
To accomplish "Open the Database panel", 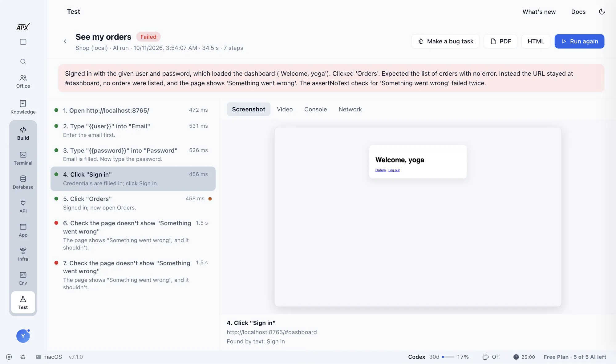I will [23, 182].
